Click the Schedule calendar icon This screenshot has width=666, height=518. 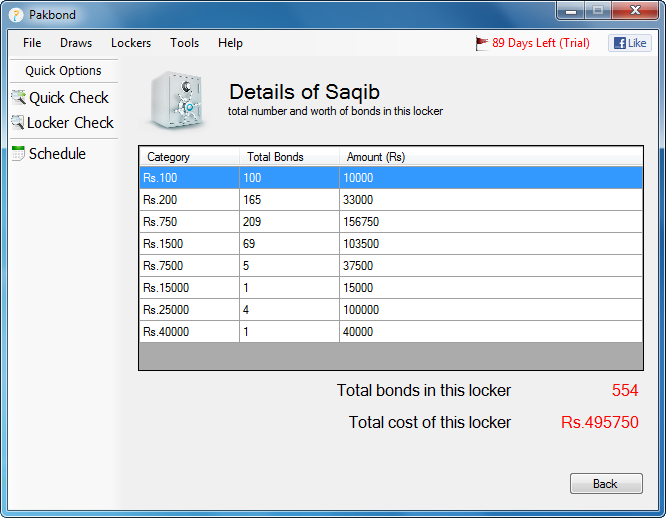click(x=18, y=153)
